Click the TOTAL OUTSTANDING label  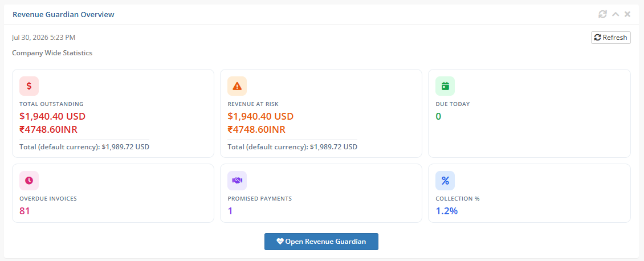click(x=51, y=104)
